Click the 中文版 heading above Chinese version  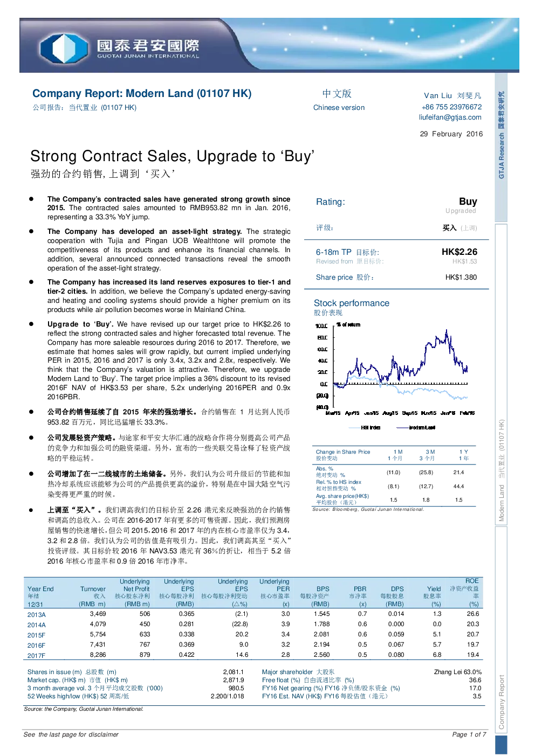337,94
